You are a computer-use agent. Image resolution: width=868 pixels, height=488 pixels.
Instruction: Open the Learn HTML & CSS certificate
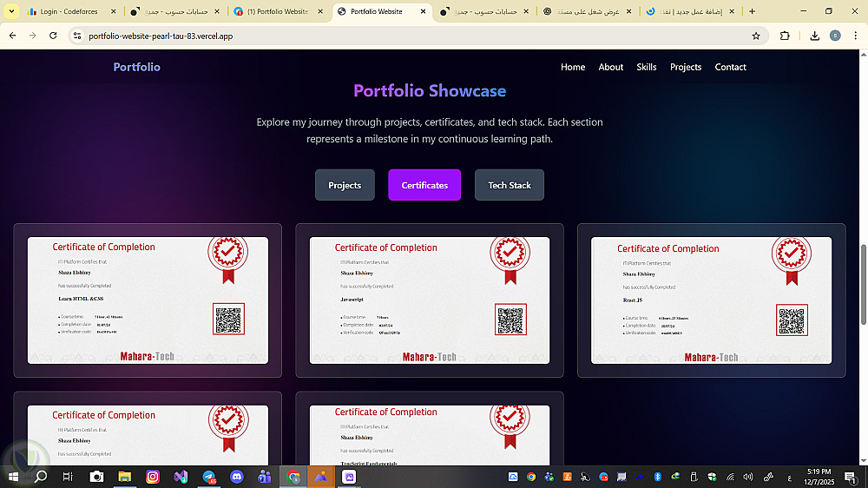click(x=148, y=300)
